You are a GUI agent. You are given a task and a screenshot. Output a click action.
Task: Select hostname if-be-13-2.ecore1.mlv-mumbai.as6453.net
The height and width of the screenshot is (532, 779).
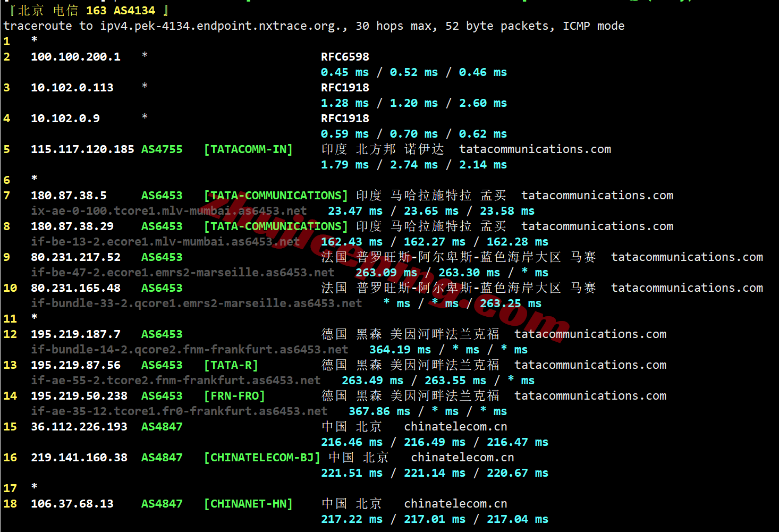[x=165, y=242]
